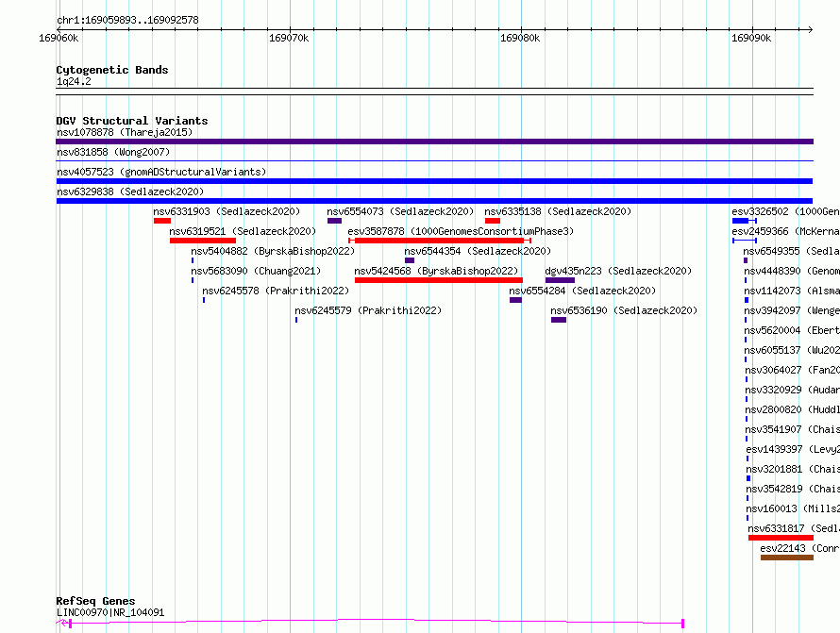This screenshot has width=840, height=633.
Task: Click nsv2800820 variant label
Action: click(x=792, y=409)
